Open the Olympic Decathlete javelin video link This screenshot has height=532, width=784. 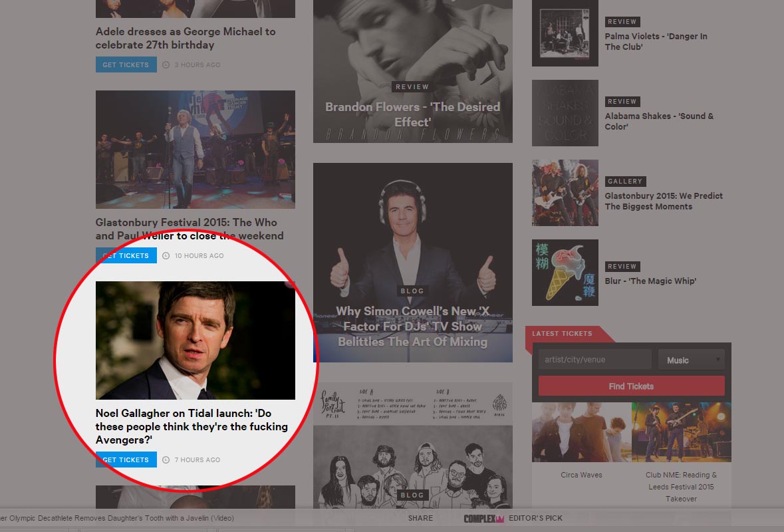click(117, 518)
